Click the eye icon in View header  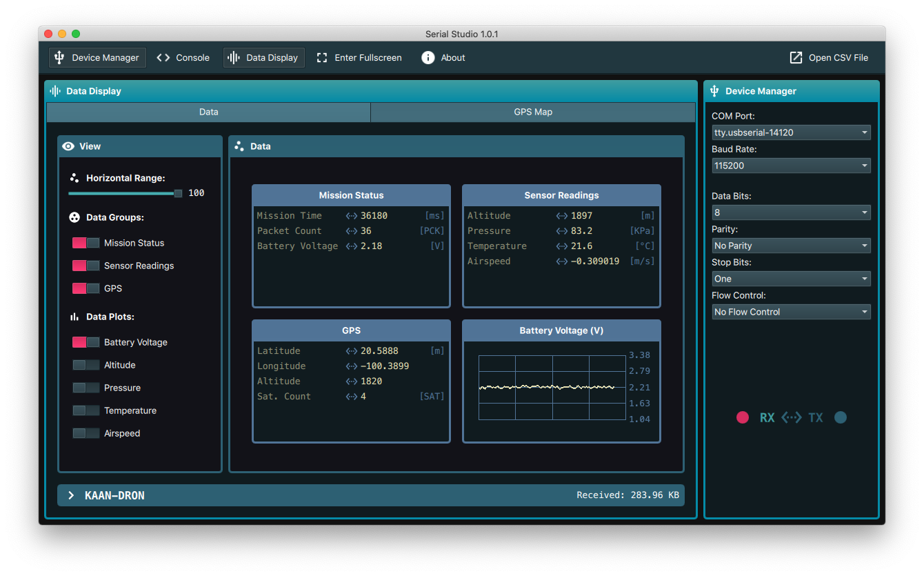(68, 146)
